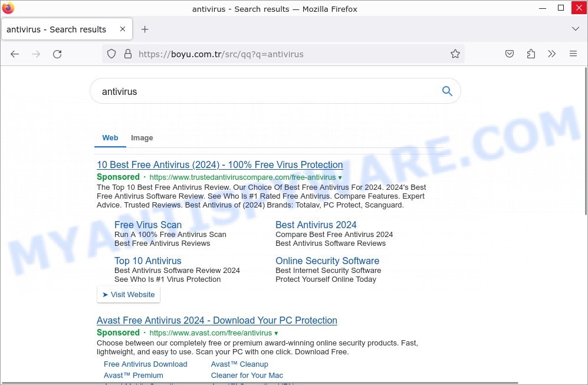Open Avast Premium sitelink
588x385 pixels.
(x=133, y=376)
